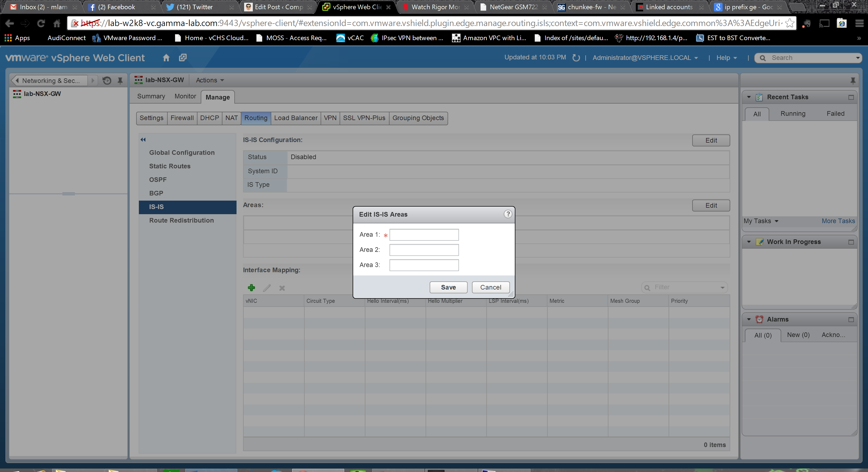The height and width of the screenshot is (472, 868).
Task: Click the new window icon in header
Action: [183, 57]
